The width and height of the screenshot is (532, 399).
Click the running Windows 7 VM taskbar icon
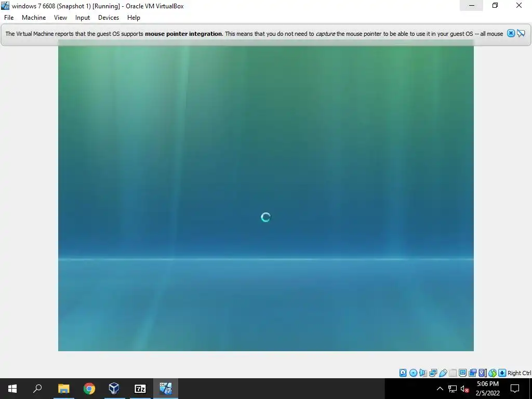coord(166,389)
